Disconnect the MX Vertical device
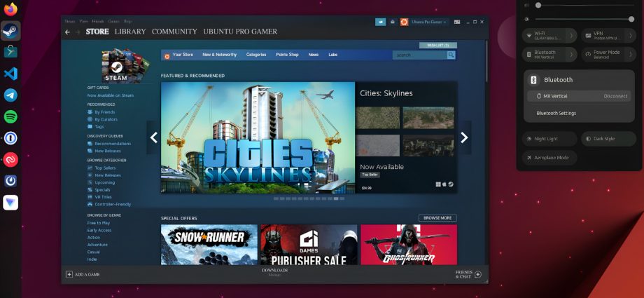The image size is (644, 298). (x=615, y=96)
